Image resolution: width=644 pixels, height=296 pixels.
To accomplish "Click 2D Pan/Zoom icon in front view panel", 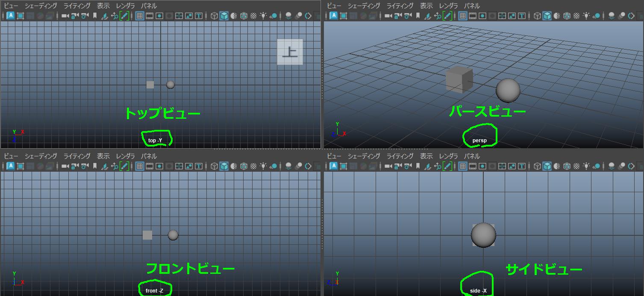I will pyautogui.click(x=115, y=166).
